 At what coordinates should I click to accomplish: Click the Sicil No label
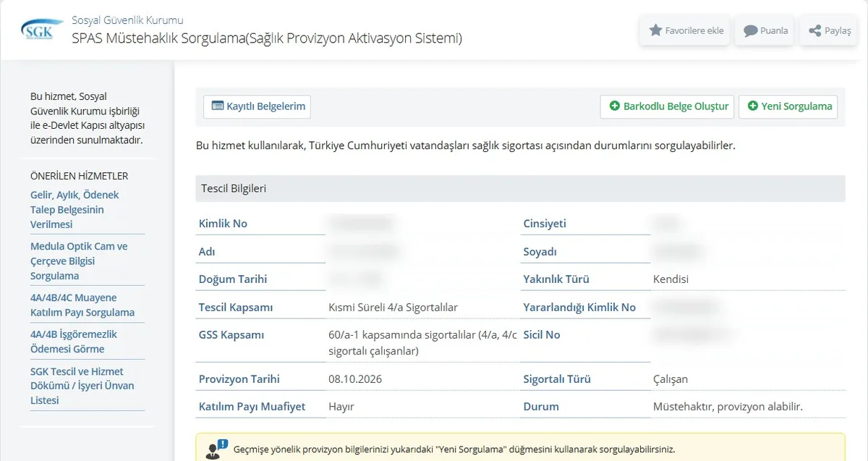coord(542,335)
